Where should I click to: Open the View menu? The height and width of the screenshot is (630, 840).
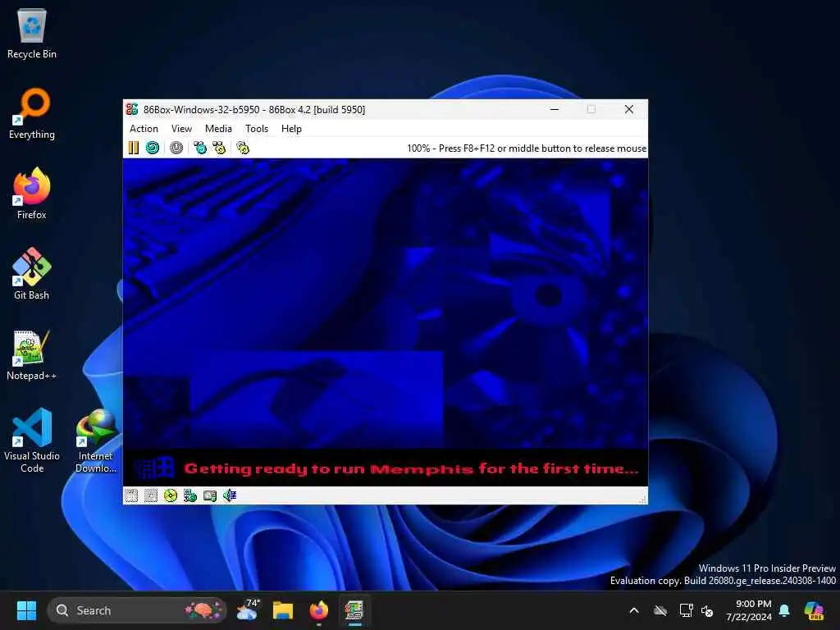click(181, 129)
